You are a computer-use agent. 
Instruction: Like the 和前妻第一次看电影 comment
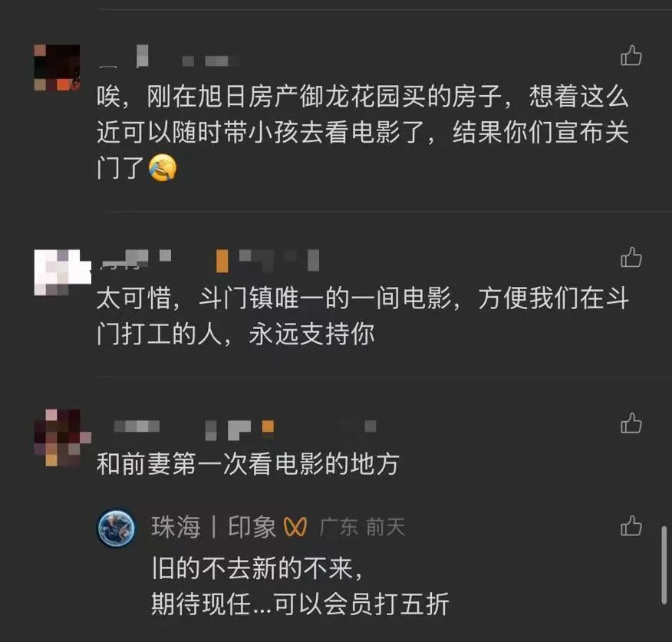click(x=631, y=423)
